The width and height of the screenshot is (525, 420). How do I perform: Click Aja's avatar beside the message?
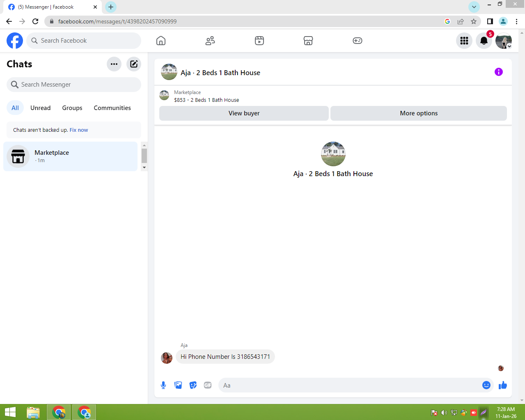(x=167, y=358)
